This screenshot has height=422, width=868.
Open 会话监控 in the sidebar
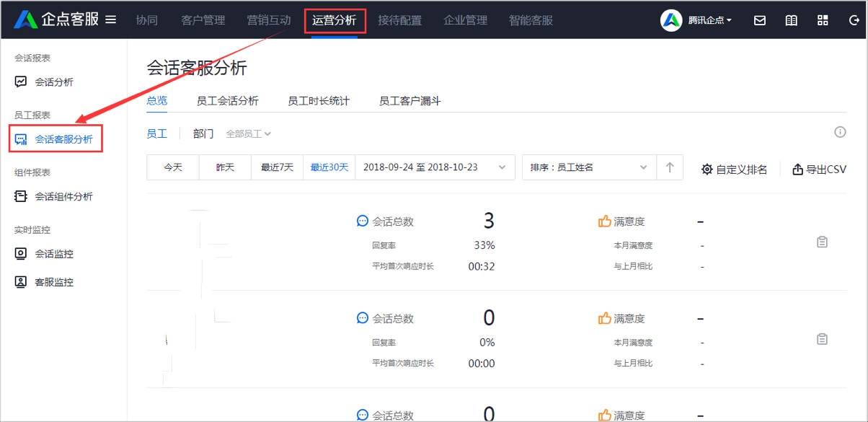[45, 254]
